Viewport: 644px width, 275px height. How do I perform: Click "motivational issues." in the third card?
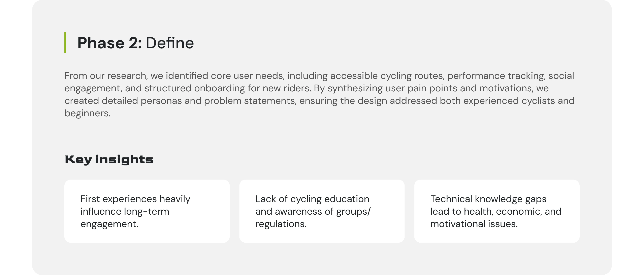pyautogui.click(x=474, y=224)
